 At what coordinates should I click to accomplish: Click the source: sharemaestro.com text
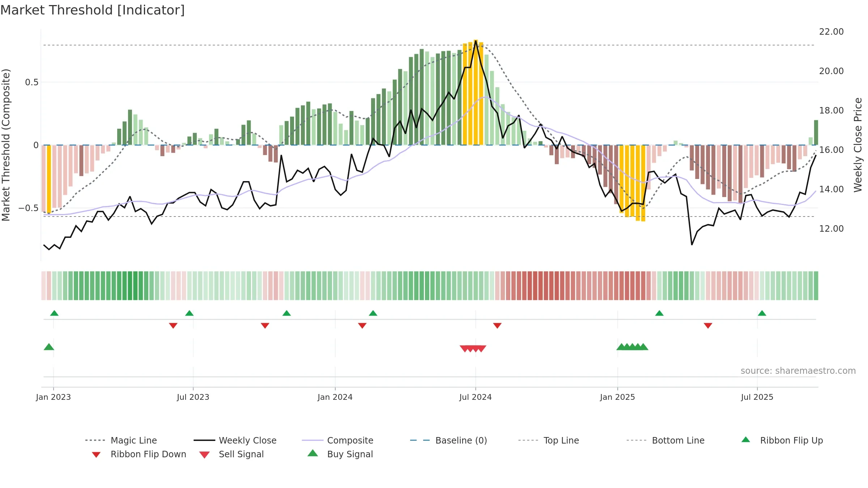[798, 371]
